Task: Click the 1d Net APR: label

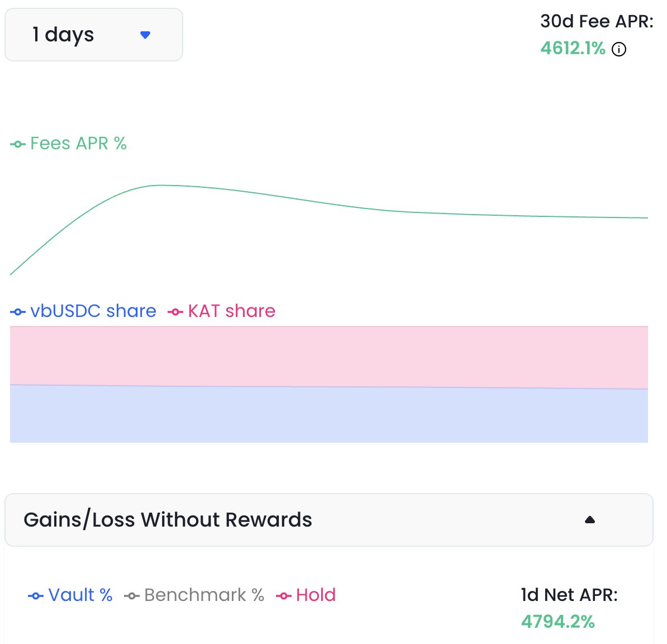Action: 569,595
